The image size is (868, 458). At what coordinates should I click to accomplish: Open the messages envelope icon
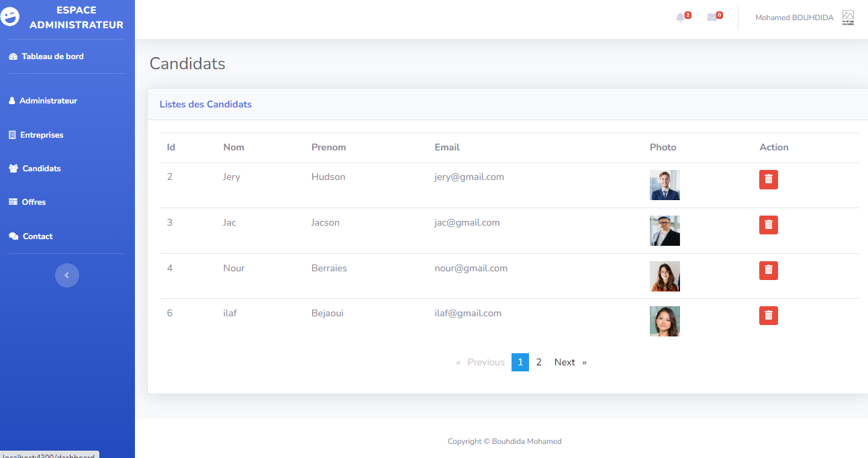point(712,17)
